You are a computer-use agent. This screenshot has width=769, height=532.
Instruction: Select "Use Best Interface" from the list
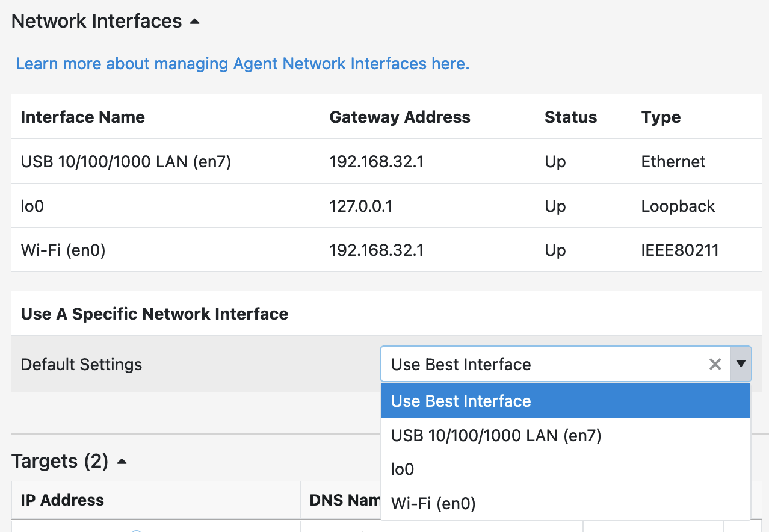point(460,401)
